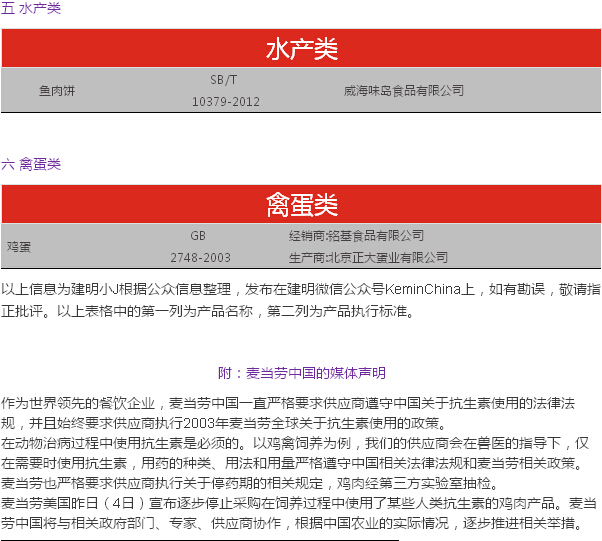Click the purple '五 水产类' section heading
The height and width of the screenshot is (541, 602).
tap(31, 8)
